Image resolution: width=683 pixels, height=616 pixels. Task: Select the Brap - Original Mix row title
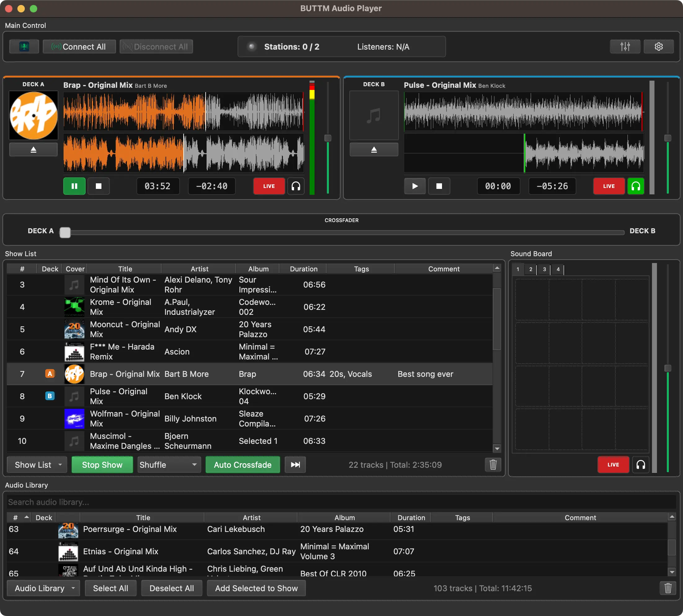pos(125,374)
